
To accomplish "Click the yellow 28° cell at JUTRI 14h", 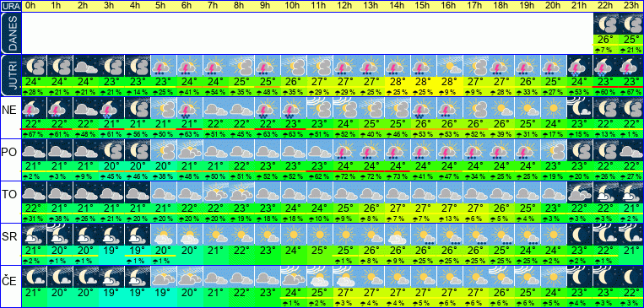I will pyautogui.click(x=398, y=82).
